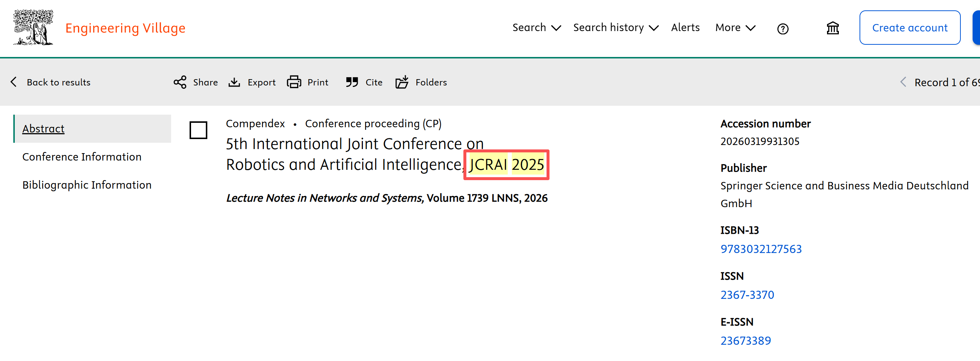
Task: Click the Engineering Village tree logo
Action: (x=33, y=27)
